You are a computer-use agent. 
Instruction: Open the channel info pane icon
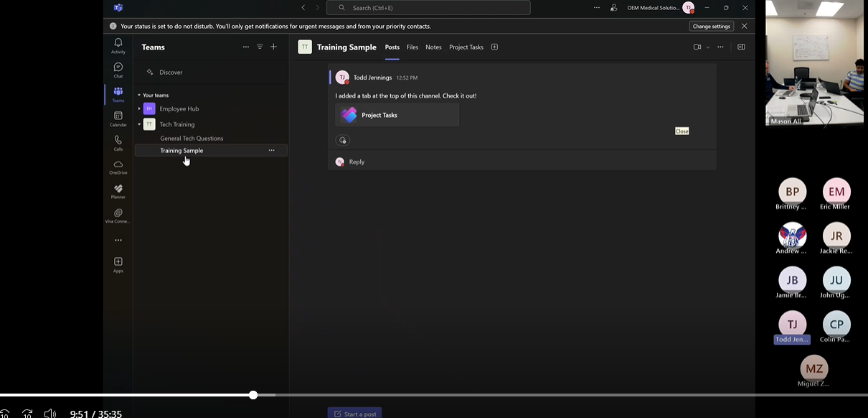tap(741, 47)
